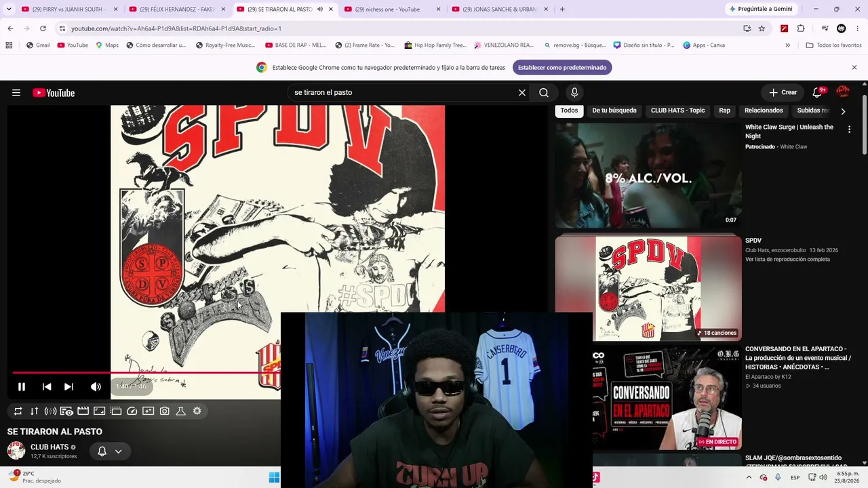Click the clapperboard icon below the player

(83, 411)
